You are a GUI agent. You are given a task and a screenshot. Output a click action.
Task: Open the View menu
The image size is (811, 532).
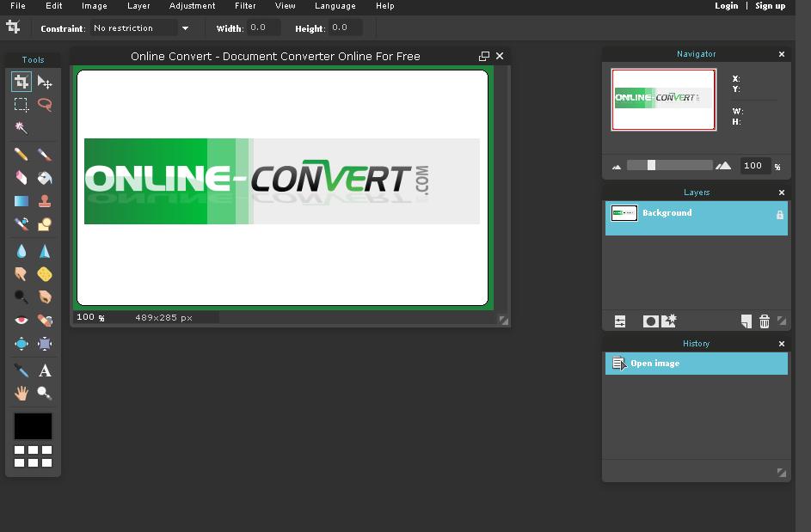point(285,6)
